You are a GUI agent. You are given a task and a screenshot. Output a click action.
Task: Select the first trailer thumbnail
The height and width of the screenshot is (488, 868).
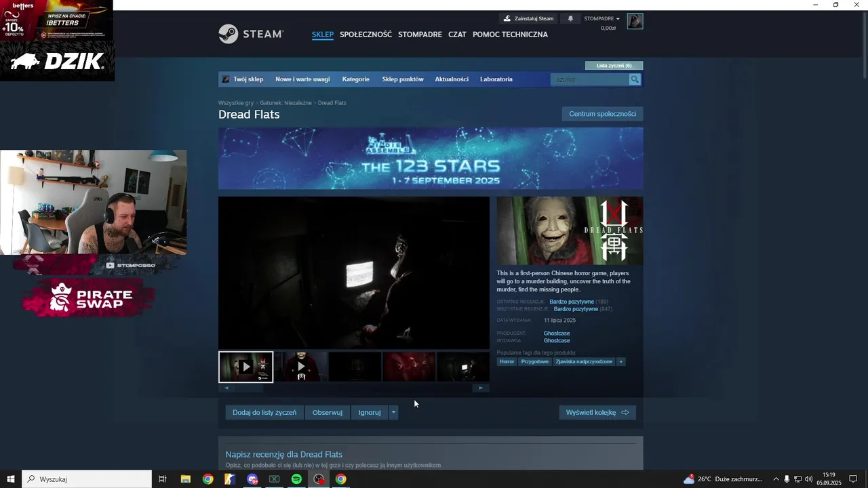click(x=245, y=367)
